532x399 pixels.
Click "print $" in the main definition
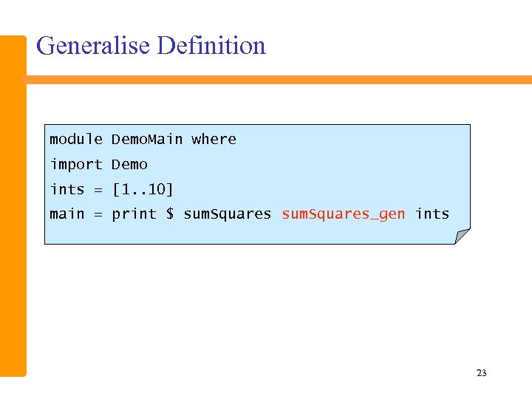[x=143, y=214]
